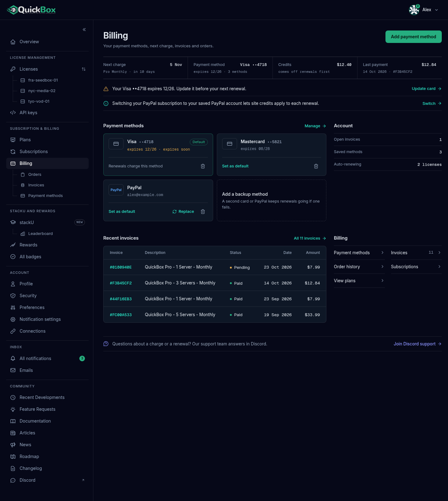Select the Orders sub-item under Billing
This screenshot has height=501, width=448.
(35, 175)
